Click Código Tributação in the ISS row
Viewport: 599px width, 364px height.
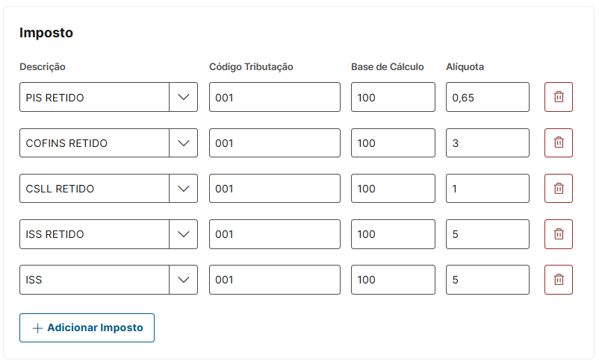(x=274, y=280)
